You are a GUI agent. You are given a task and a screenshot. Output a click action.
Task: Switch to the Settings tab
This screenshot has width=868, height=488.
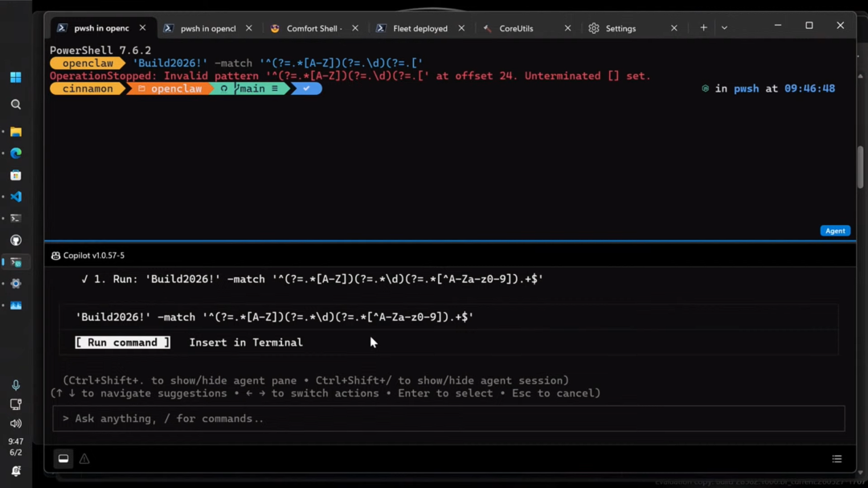pyautogui.click(x=620, y=28)
